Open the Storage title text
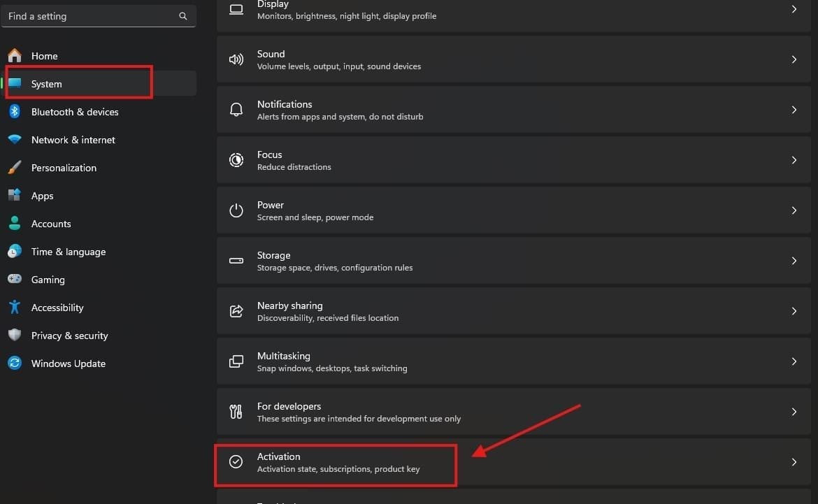 coord(273,255)
